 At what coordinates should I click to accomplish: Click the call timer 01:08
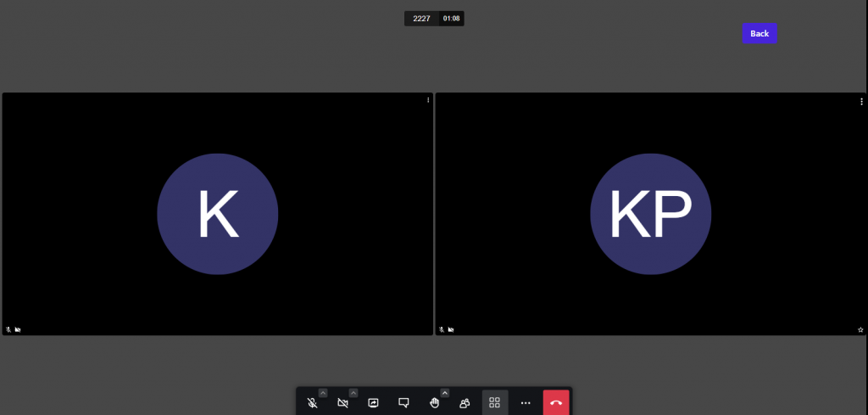pos(451,19)
